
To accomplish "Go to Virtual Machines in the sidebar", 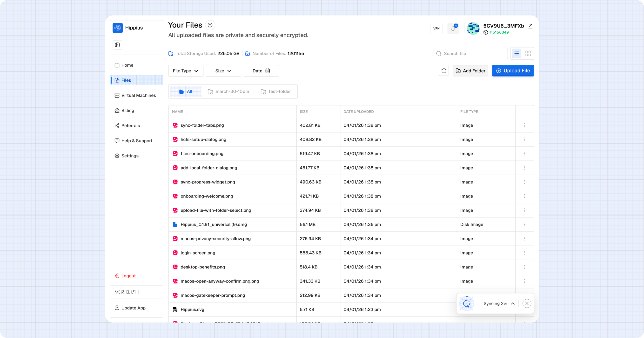I will point(138,95).
